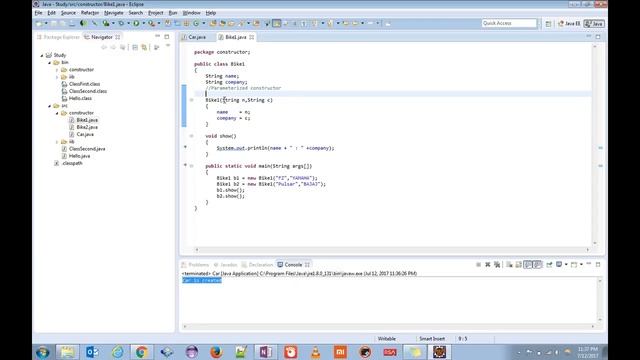The width and height of the screenshot is (640, 360).
Task: Click the Back arrow in Navigator toolbar
Action: coord(104,47)
